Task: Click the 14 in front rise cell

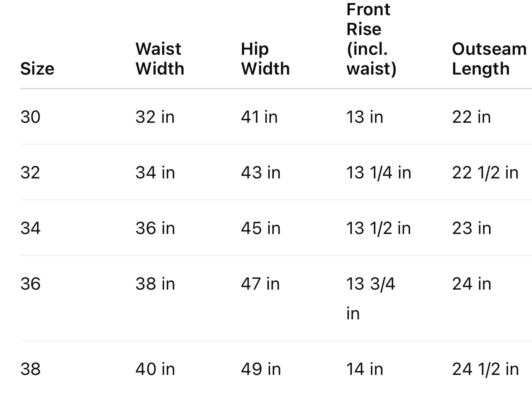Action: coord(365,369)
